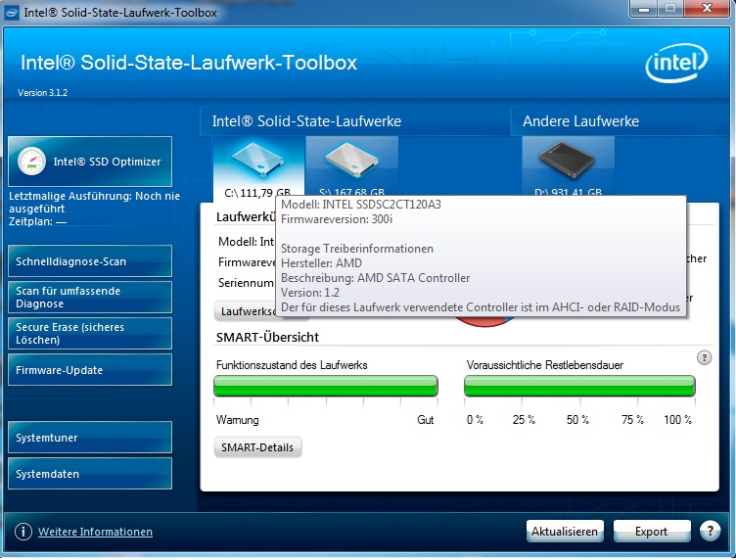
Task: Click the Andere Laufwerke section header
Action: [x=580, y=121]
